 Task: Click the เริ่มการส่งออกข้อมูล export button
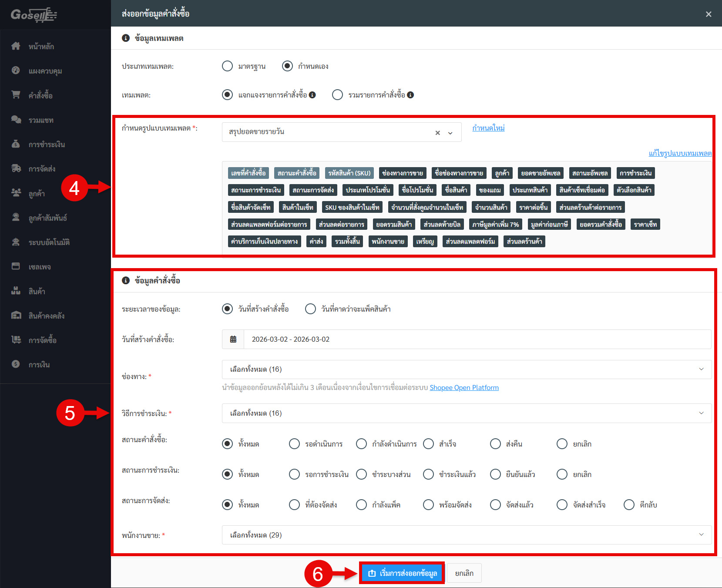[402, 573]
